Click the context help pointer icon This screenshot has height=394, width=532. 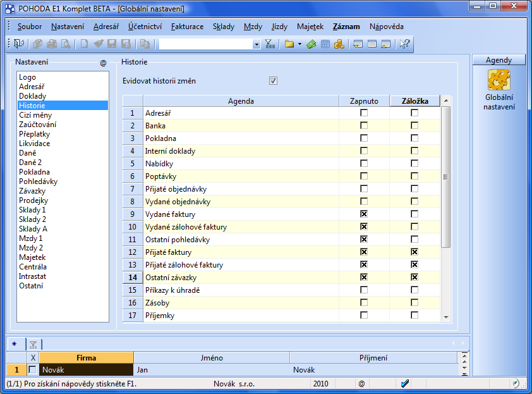pyautogui.click(x=404, y=44)
